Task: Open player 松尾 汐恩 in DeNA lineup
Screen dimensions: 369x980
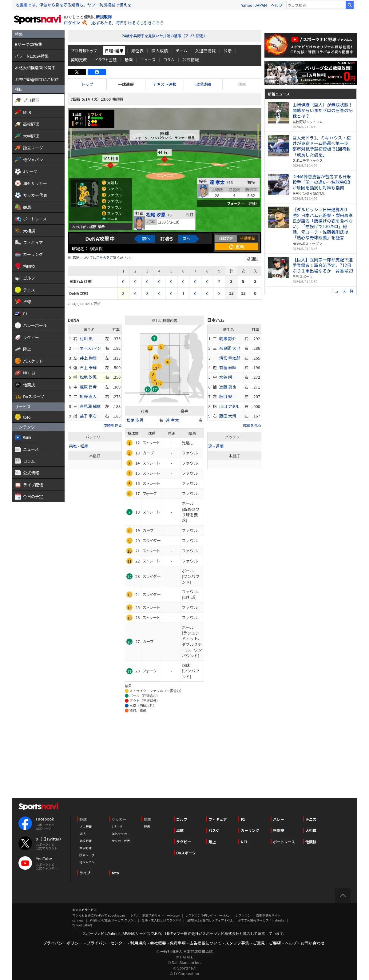Action: (88, 377)
